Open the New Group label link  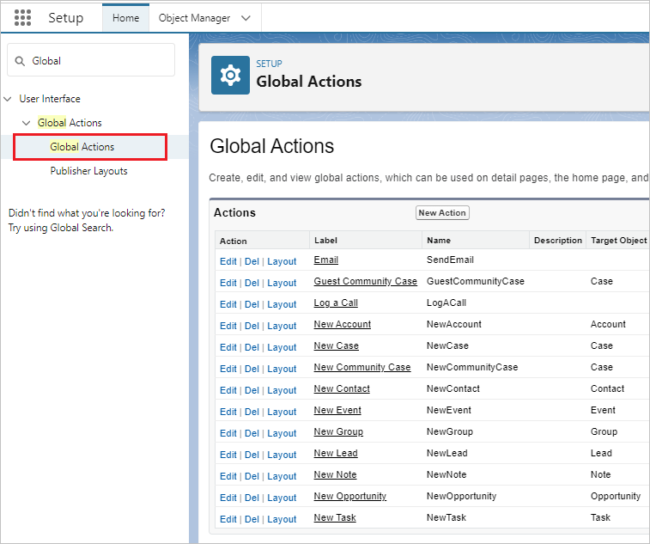[x=338, y=432]
